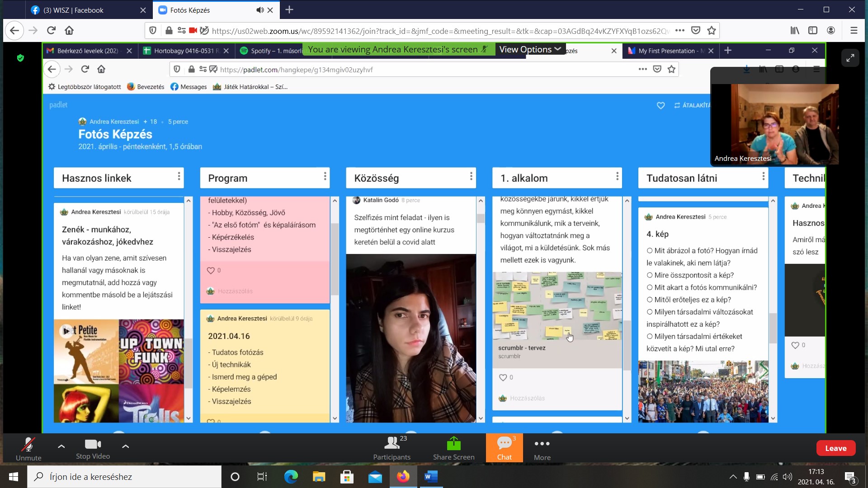Open 1. alkalom column three-dot menu
This screenshot has height=488, width=868.
coord(617,177)
